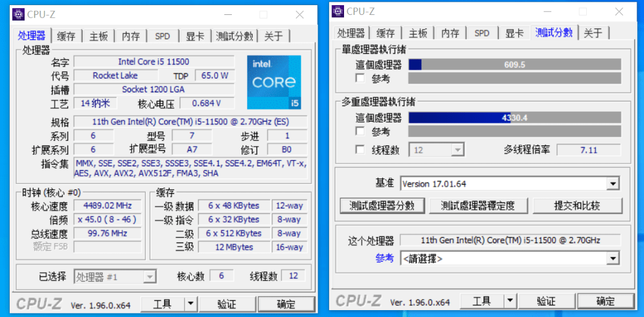The width and height of the screenshot is (644, 317).
Task: Click CPU-Z app icon in right window title bar
Action: [338, 11]
